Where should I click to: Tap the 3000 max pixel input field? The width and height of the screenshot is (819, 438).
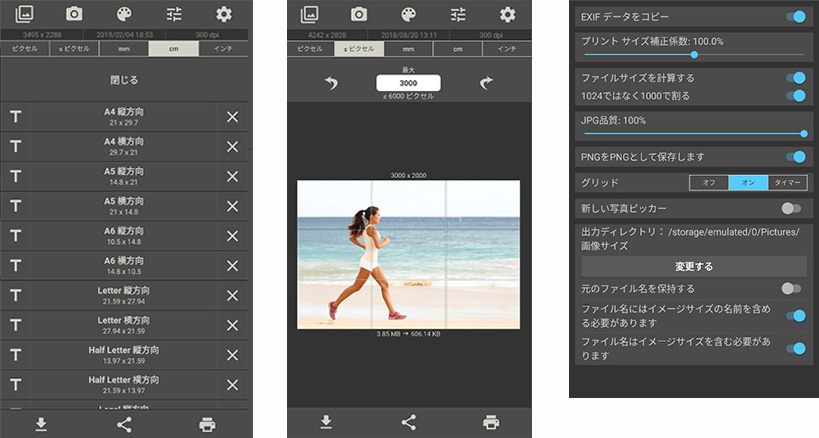tap(408, 83)
